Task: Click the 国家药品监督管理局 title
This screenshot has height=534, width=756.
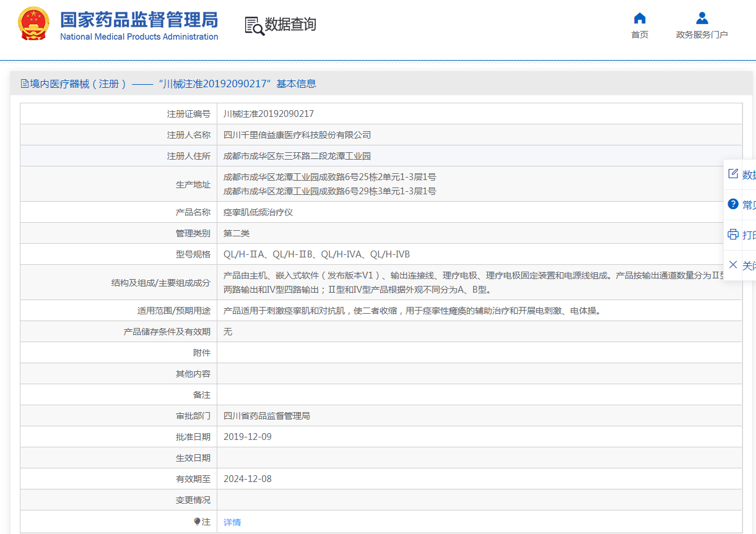Action: click(x=139, y=19)
